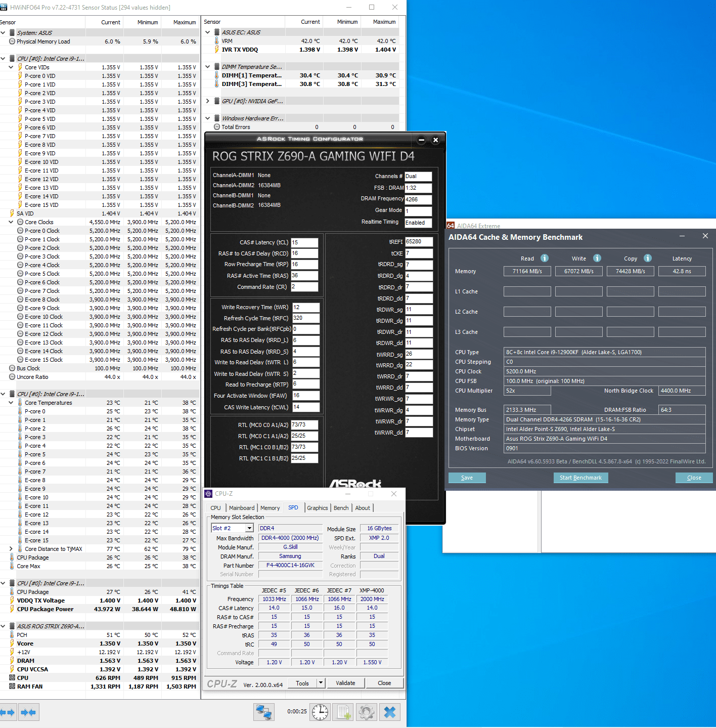
Task: Collapse the Core Clocks tree node
Action: tap(11, 222)
